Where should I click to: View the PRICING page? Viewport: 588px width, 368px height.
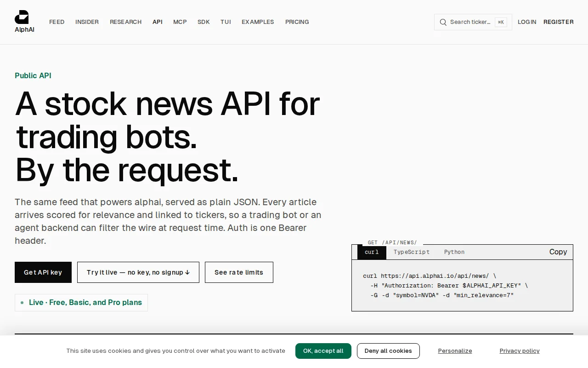[x=297, y=22]
